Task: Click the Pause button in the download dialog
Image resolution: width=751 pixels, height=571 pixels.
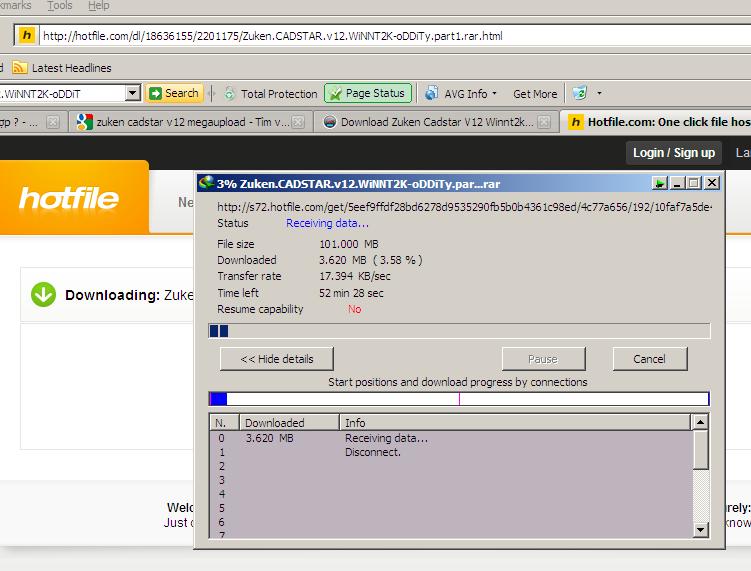Action: tap(543, 359)
